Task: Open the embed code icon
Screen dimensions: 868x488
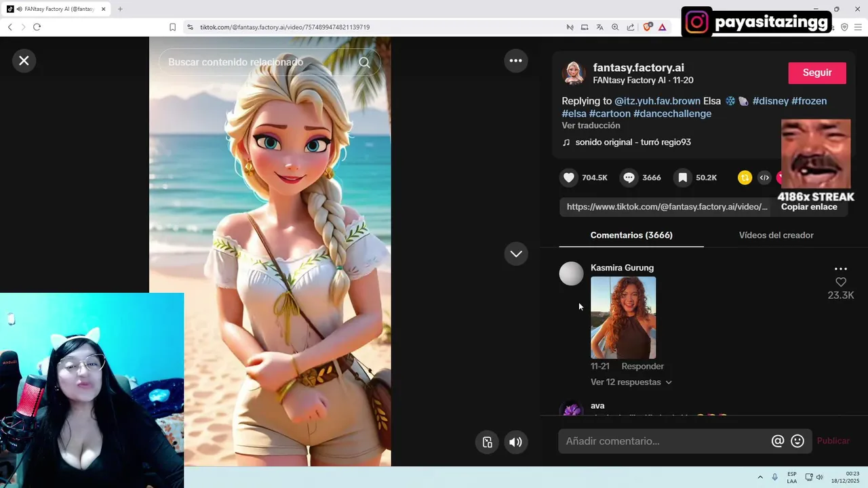Action: [x=764, y=178]
